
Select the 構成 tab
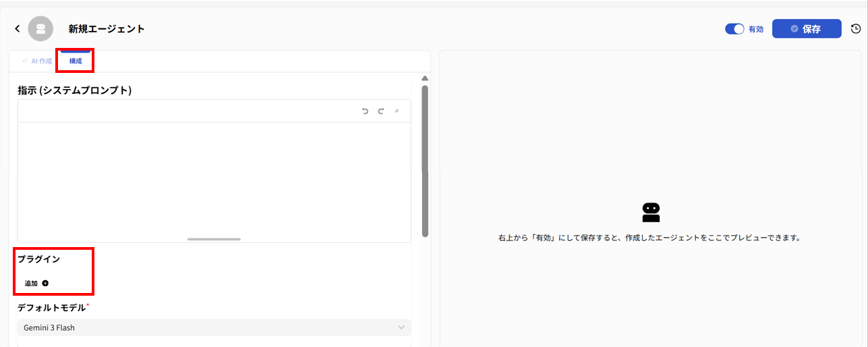76,61
